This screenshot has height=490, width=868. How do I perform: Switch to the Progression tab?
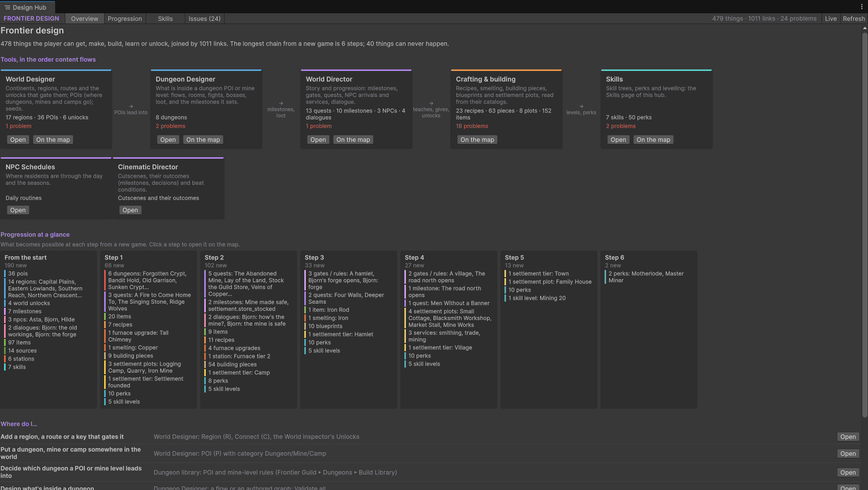click(125, 19)
